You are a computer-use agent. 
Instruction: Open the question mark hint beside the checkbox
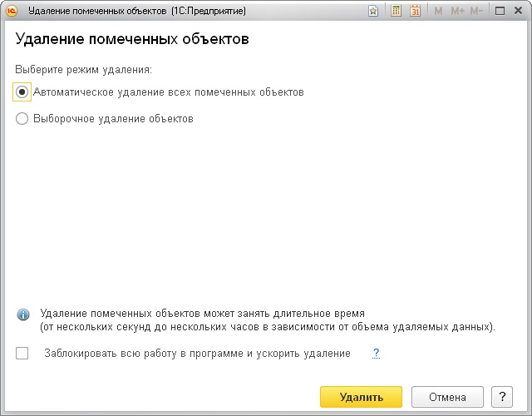point(376,354)
